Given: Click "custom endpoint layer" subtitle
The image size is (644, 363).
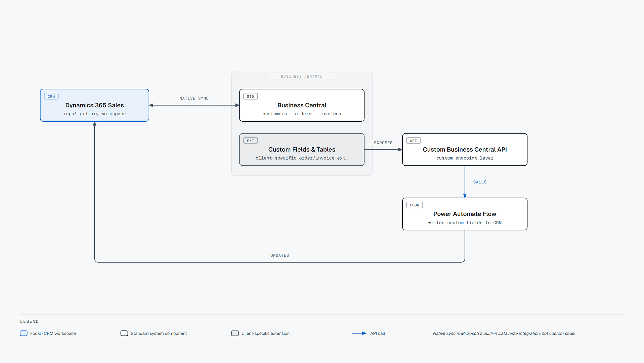Looking at the screenshot, I should (x=465, y=158).
